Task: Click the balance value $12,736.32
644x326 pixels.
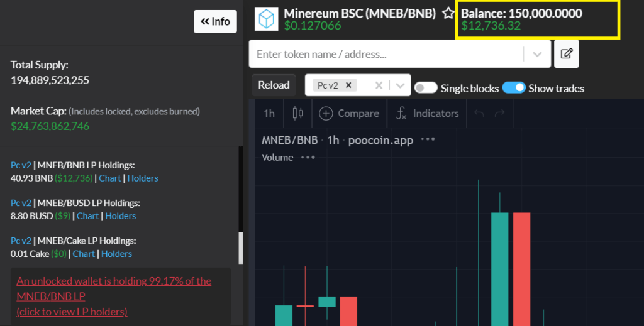Action: (491, 25)
